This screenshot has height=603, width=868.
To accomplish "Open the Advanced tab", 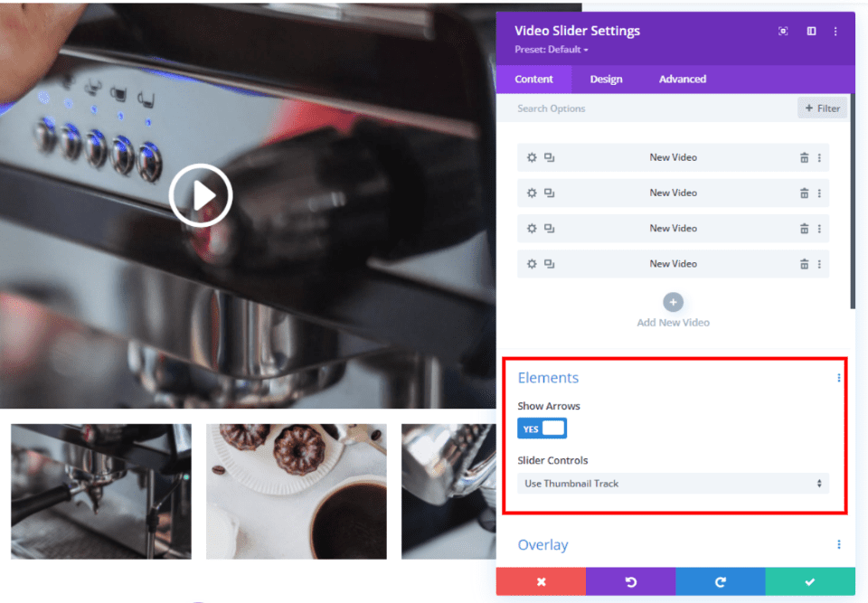I will [x=682, y=79].
